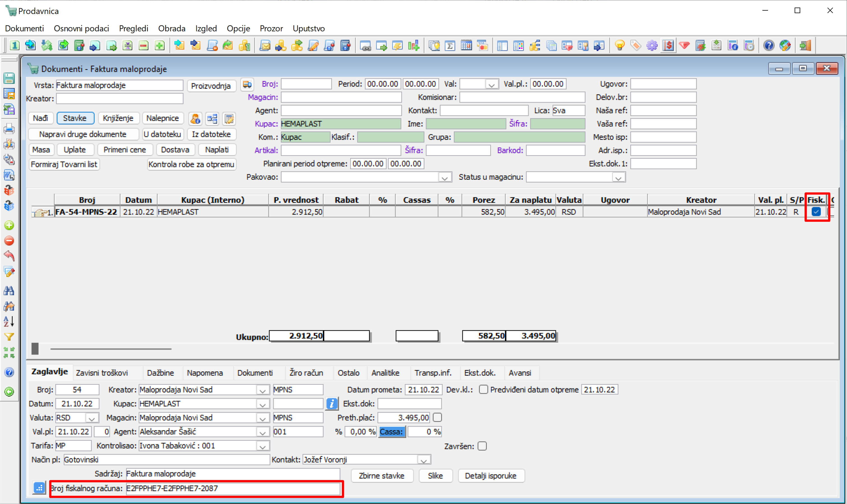Viewport: 847px width, 504px height.
Task: Switch to the Napomena tab
Action: pos(205,372)
